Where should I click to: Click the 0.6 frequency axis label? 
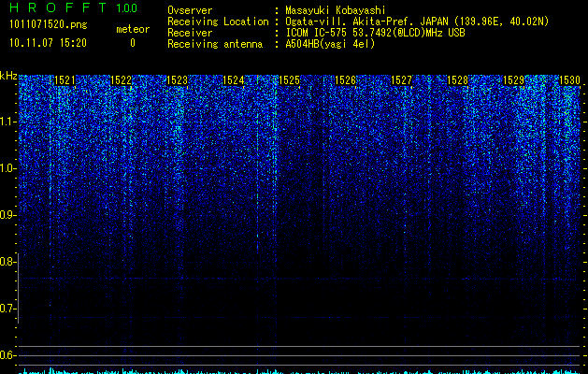click(x=8, y=355)
